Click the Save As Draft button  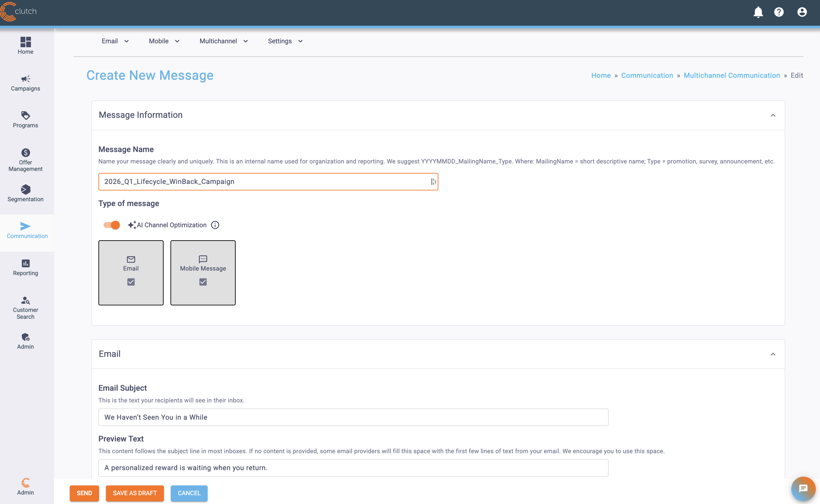coord(135,493)
